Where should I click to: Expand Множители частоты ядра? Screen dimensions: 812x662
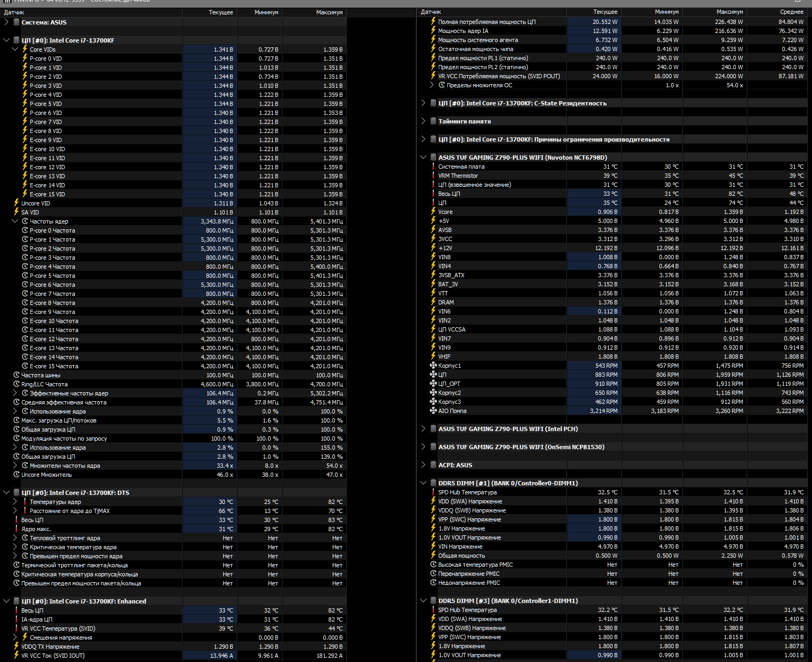coord(15,466)
